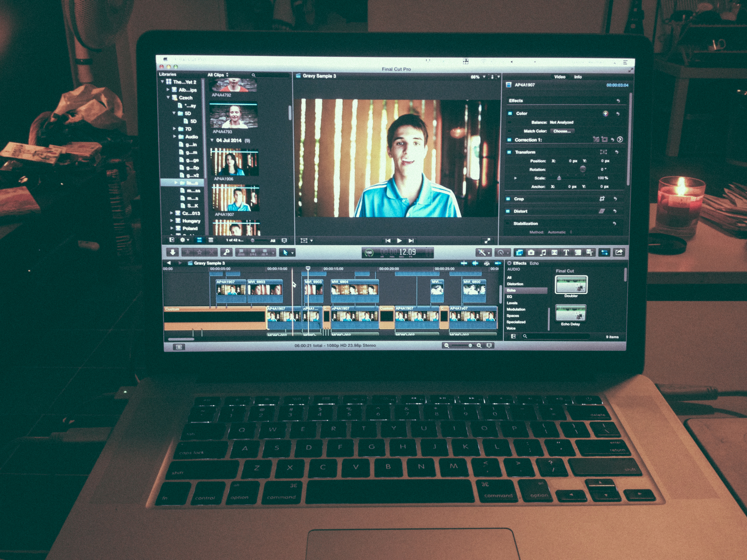Add a shape mask to Correction 1
This screenshot has height=560, width=747.
(604, 139)
